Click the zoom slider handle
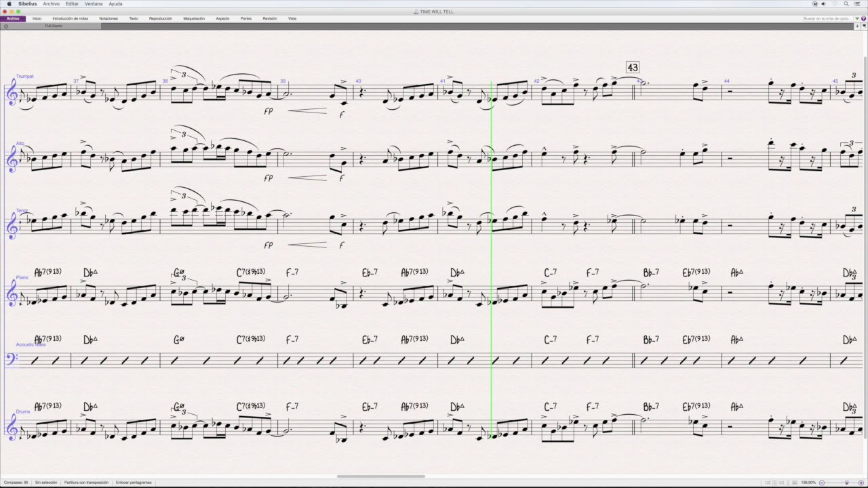 point(846,483)
